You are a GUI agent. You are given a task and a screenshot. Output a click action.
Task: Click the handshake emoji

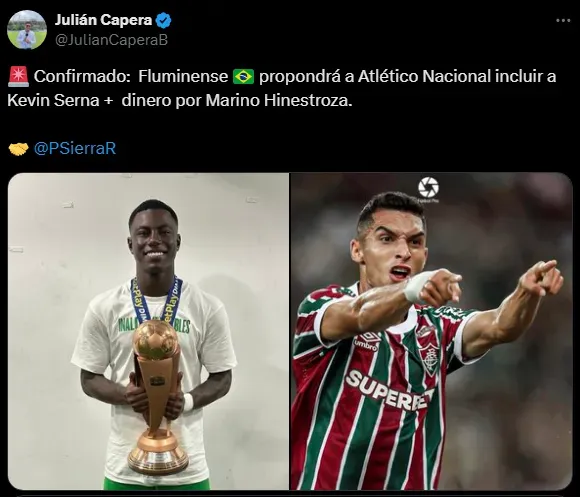click(x=18, y=149)
